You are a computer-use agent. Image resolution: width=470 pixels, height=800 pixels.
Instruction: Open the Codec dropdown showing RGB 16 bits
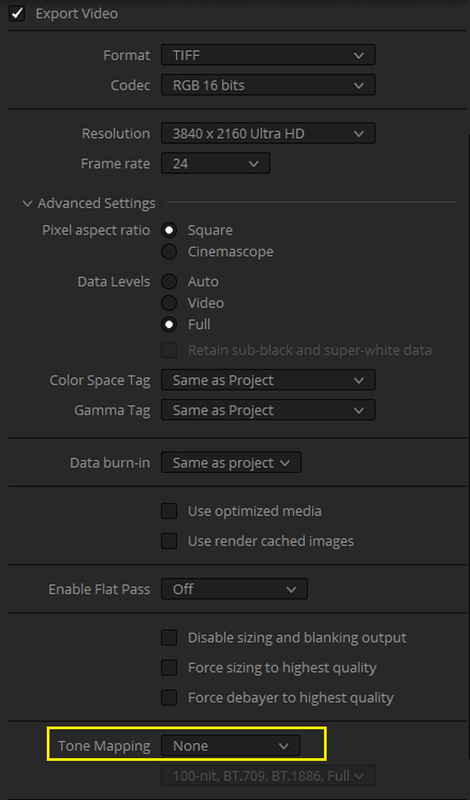[268, 85]
